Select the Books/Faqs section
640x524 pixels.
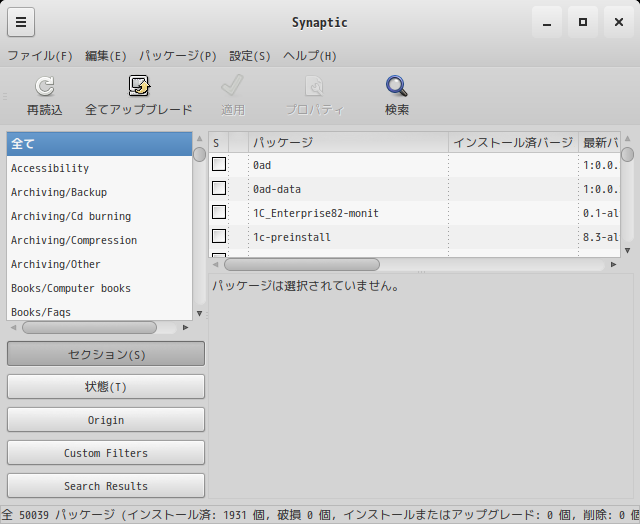click(x=100, y=311)
